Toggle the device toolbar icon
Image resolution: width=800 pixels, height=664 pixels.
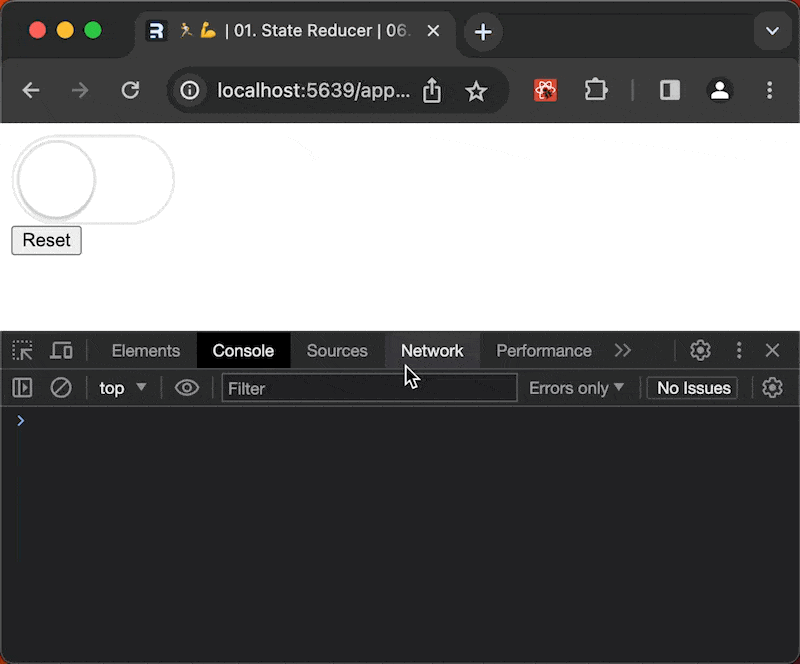(61, 351)
